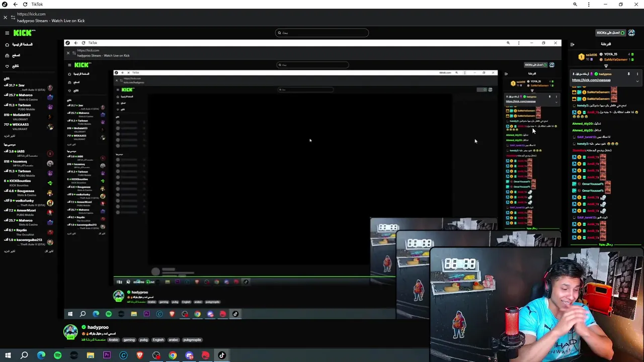This screenshot has width=644, height=362.
Task: Select the outermost 'English' stream tag
Action: click(158, 340)
